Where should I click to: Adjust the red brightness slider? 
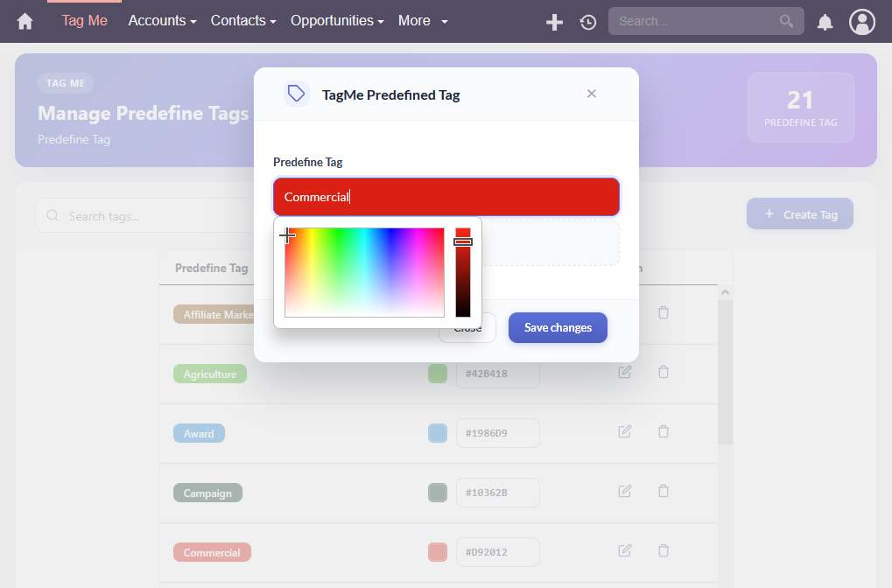[x=463, y=272]
